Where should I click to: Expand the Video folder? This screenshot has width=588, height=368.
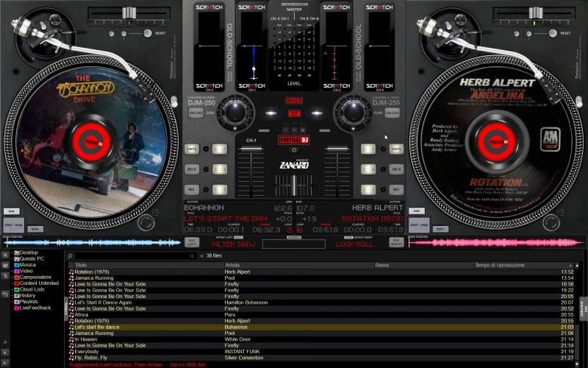point(12,271)
